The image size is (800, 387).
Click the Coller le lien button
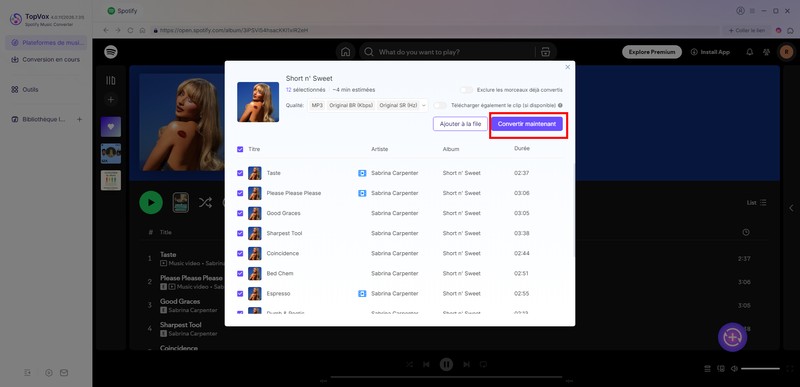coord(747,31)
